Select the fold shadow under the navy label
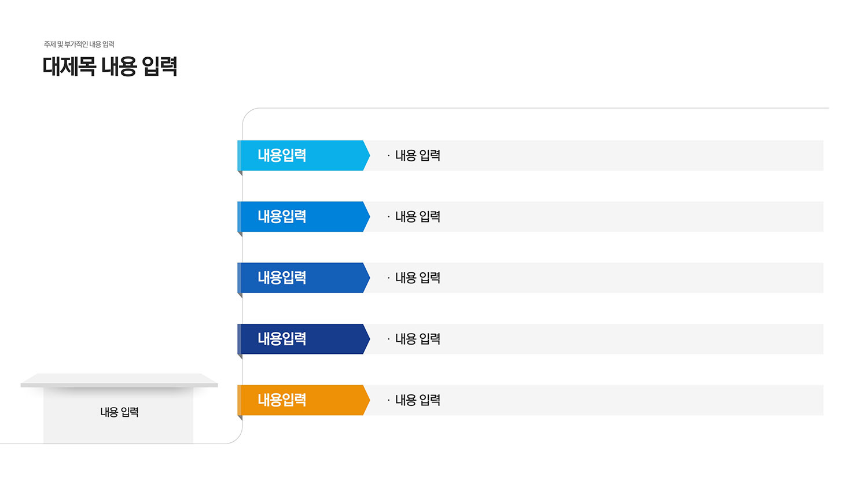Viewport: 868px width, 488px height. [240, 357]
